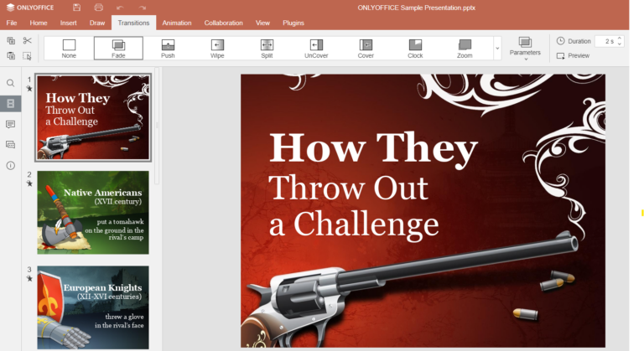Open the comments panel in sidebar

point(11,124)
